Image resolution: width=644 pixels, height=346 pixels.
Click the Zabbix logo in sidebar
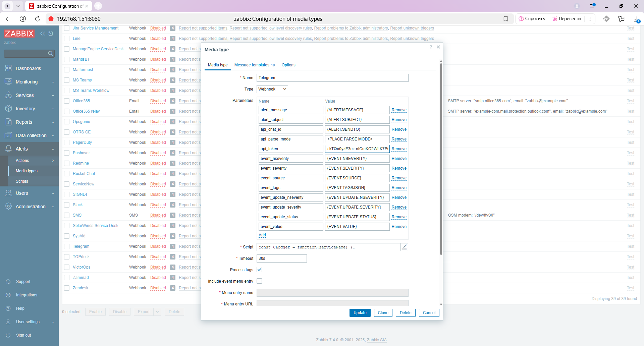pos(19,34)
